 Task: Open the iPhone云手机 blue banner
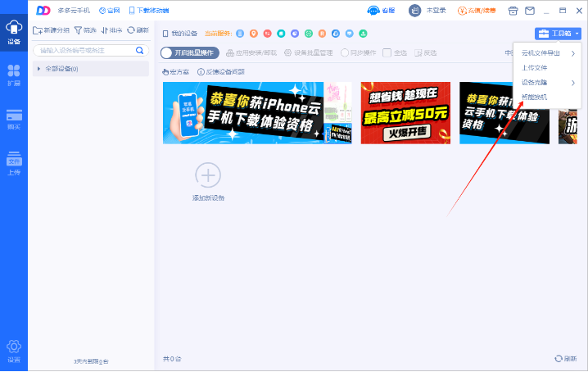click(x=243, y=113)
